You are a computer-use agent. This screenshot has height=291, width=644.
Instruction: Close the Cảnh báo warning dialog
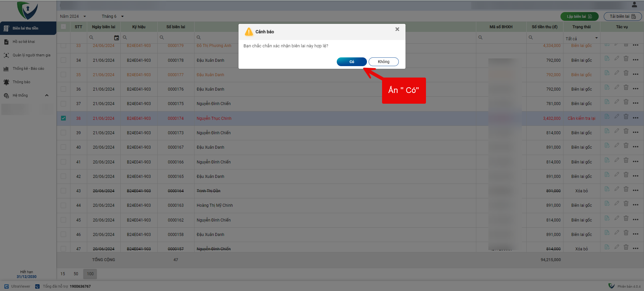[397, 29]
